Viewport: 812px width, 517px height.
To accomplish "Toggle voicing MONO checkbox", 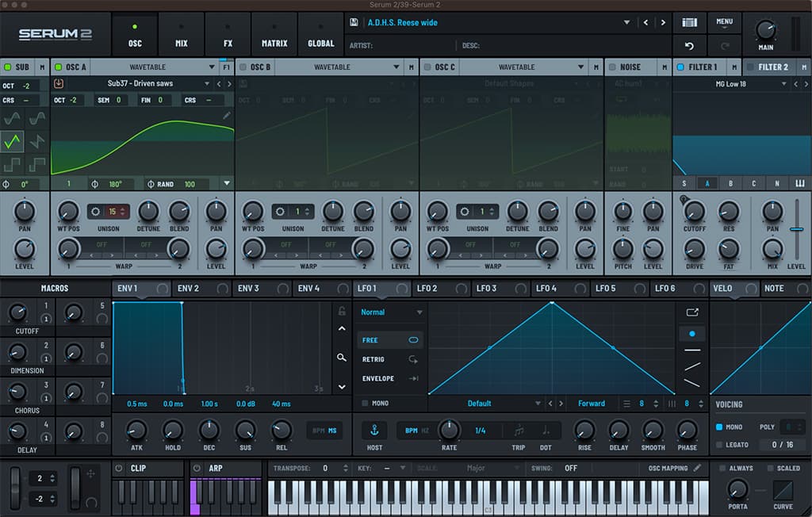I will 718,427.
